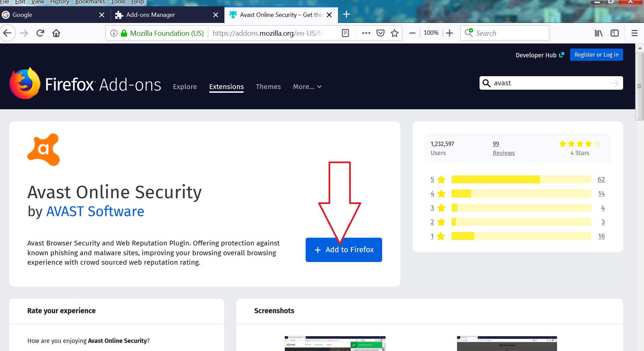Click Add to Firefox button
644x351 pixels.
(344, 250)
